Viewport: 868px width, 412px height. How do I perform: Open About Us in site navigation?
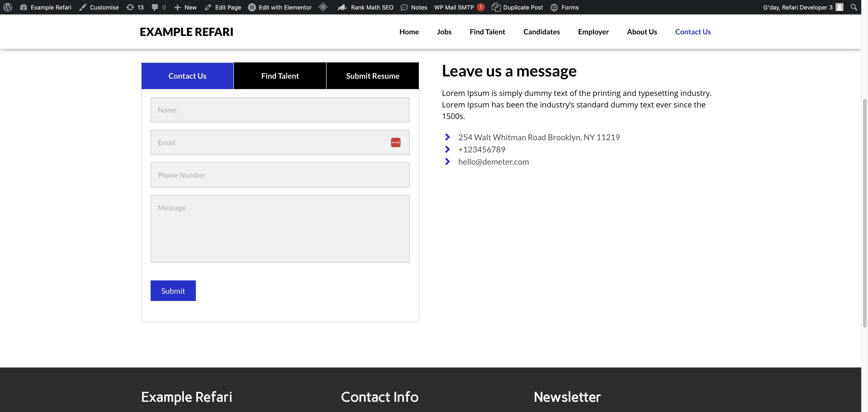[642, 32]
